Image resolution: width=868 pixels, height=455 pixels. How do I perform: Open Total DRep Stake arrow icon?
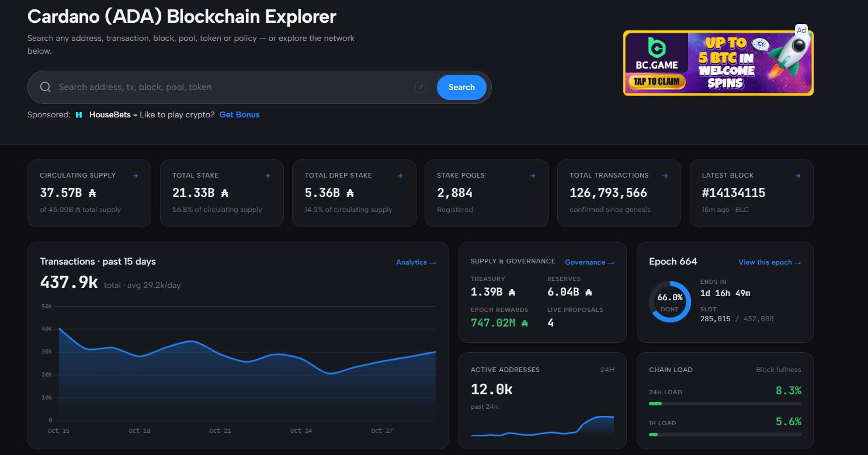tap(400, 176)
